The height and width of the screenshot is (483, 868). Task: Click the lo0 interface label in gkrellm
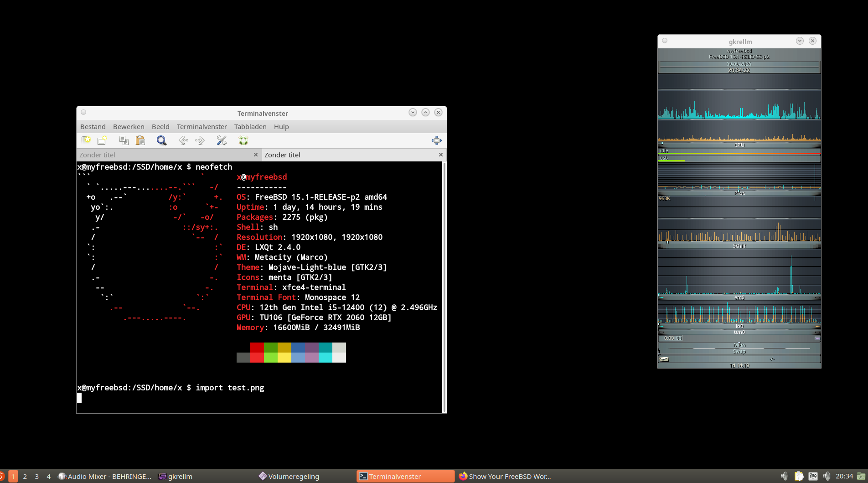739,326
